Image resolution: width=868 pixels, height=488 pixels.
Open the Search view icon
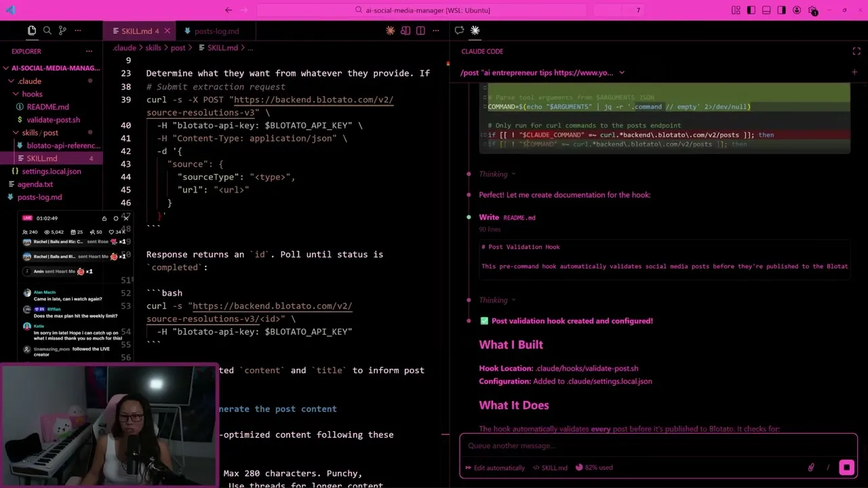(47, 30)
